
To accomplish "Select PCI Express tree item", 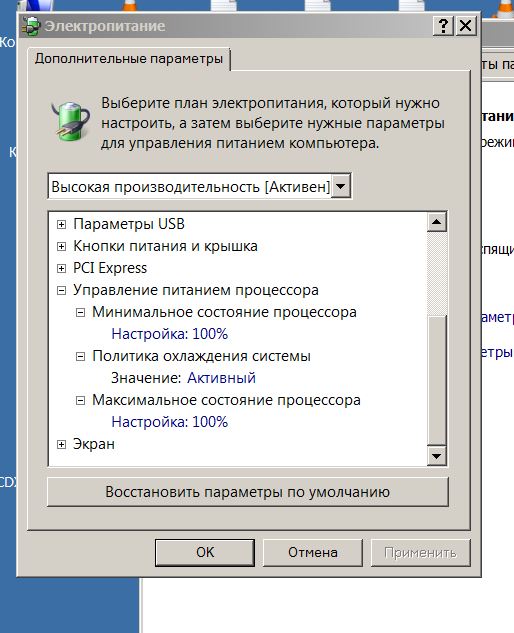I will (x=110, y=268).
